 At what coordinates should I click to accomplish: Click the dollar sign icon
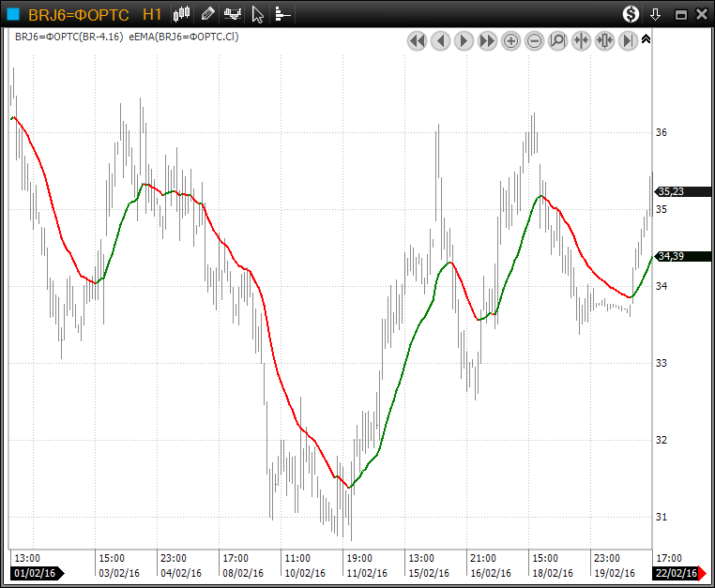click(x=631, y=14)
